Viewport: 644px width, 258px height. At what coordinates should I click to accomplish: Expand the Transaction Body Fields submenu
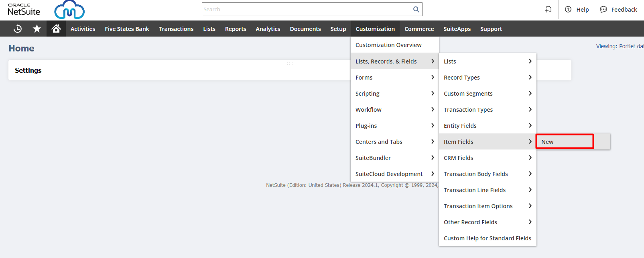click(487, 174)
